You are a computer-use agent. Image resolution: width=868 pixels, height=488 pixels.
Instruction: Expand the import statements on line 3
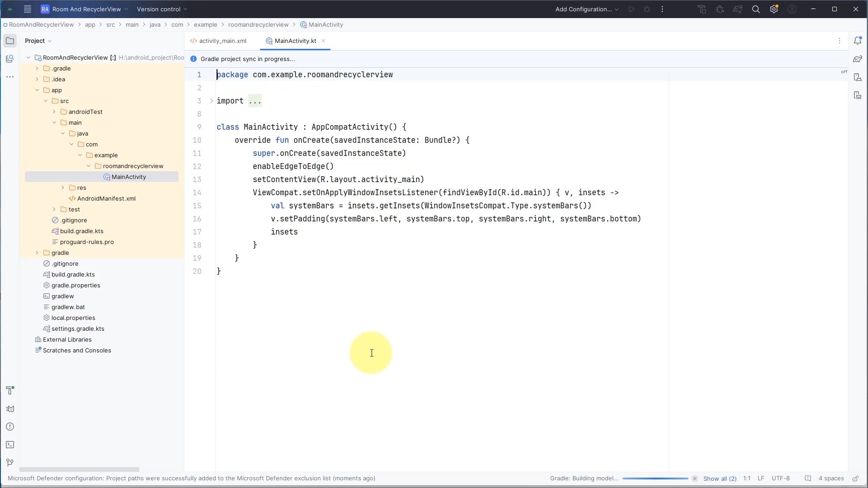pyautogui.click(x=212, y=101)
